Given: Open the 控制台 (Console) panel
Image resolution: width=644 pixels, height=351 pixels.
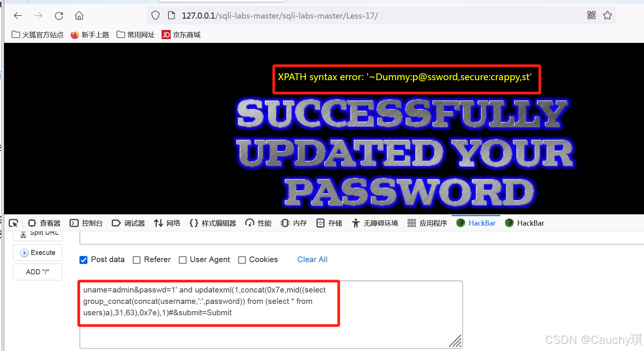Looking at the screenshot, I should pyautogui.click(x=86, y=223).
